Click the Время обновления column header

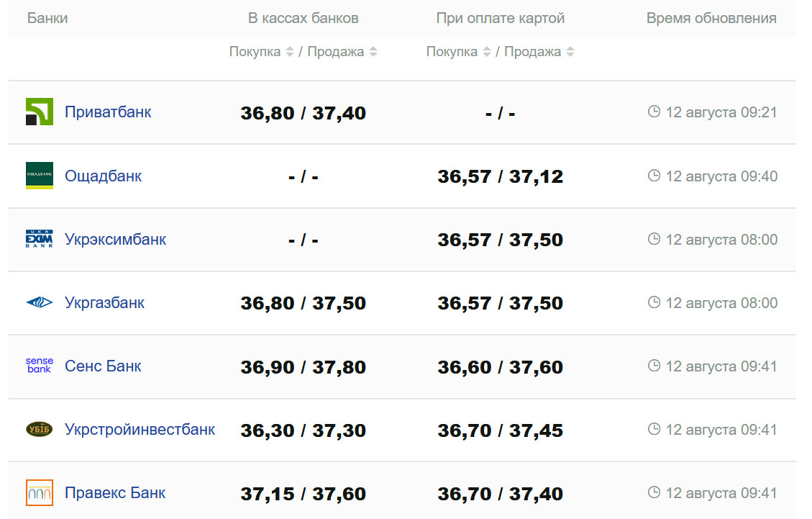click(711, 18)
